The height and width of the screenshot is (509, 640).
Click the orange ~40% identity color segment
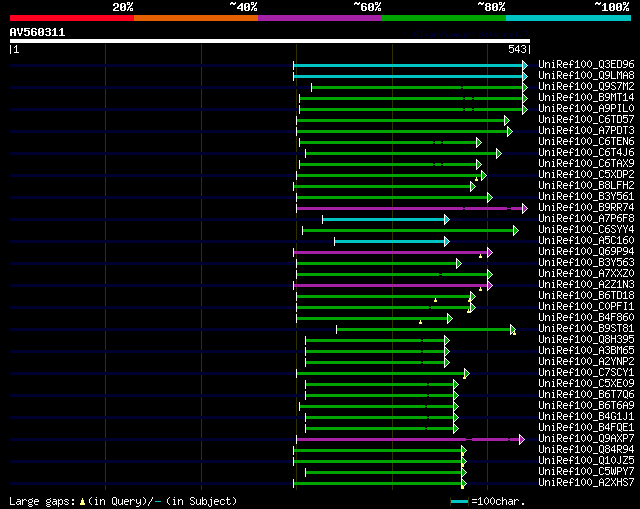point(196,18)
